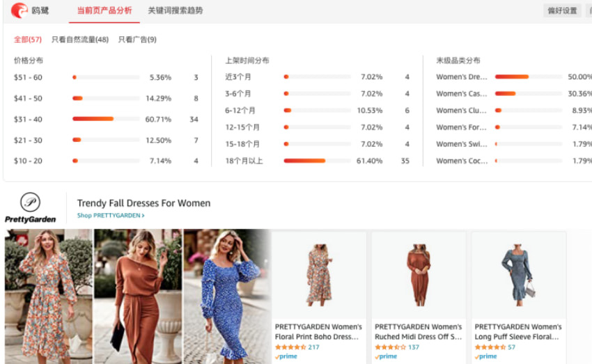Viewport: 592px width, 364px height.
Task: Select the 近3个月 listing-time row
Action: (x=317, y=77)
